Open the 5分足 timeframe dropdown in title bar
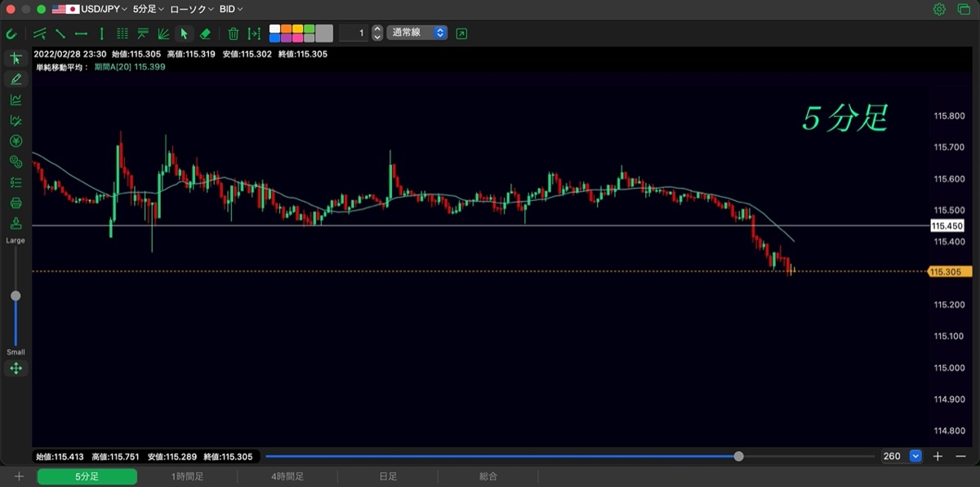980x487 pixels. pos(148,9)
